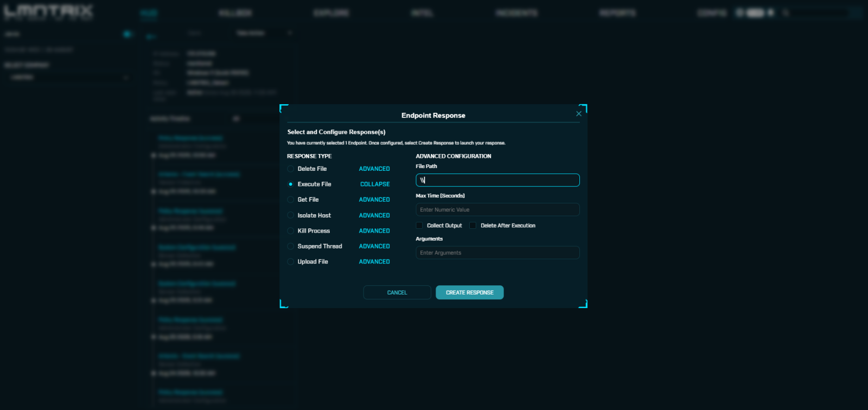Image resolution: width=868 pixels, height=410 pixels.
Task: Click the 'Max Time [Seconds]' label
Action: click(441, 196)
